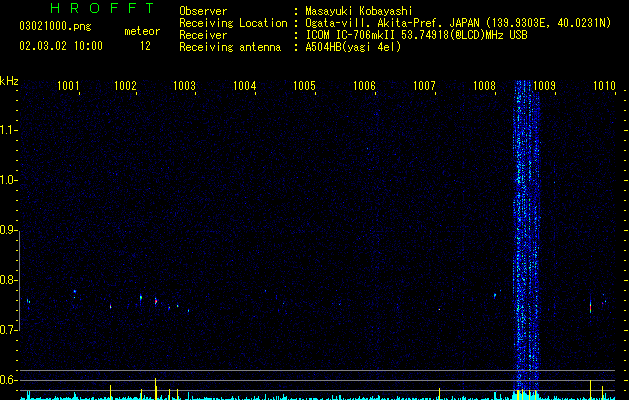Click the 1007 time axis marker
Image resolution: width=629 pixels, height=400 pixels.
tap(424, 85)
